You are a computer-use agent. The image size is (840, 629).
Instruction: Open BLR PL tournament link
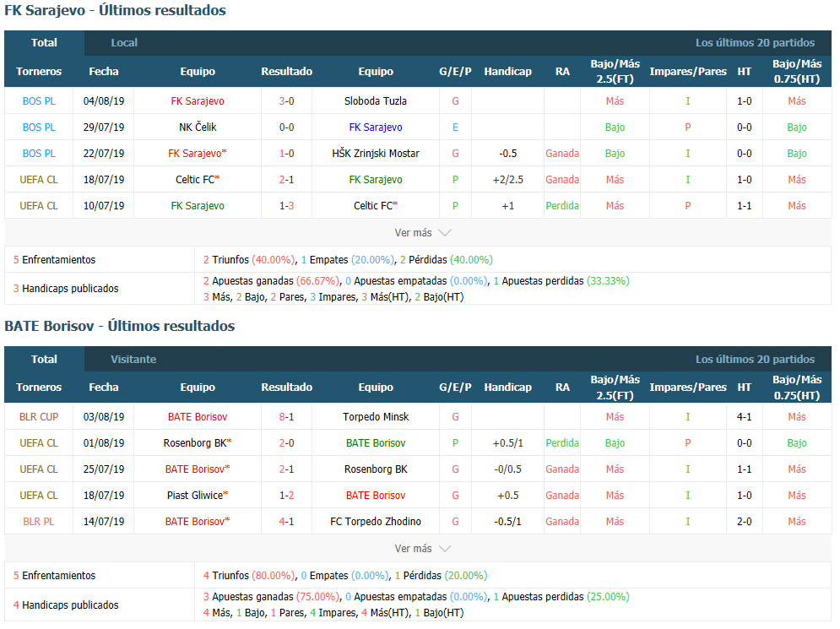[x=39, y=521]
